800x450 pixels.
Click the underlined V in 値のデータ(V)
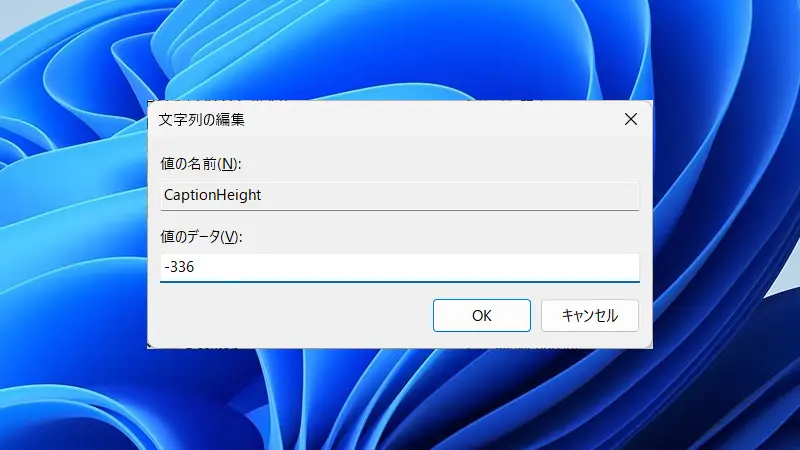click(230, 237)
